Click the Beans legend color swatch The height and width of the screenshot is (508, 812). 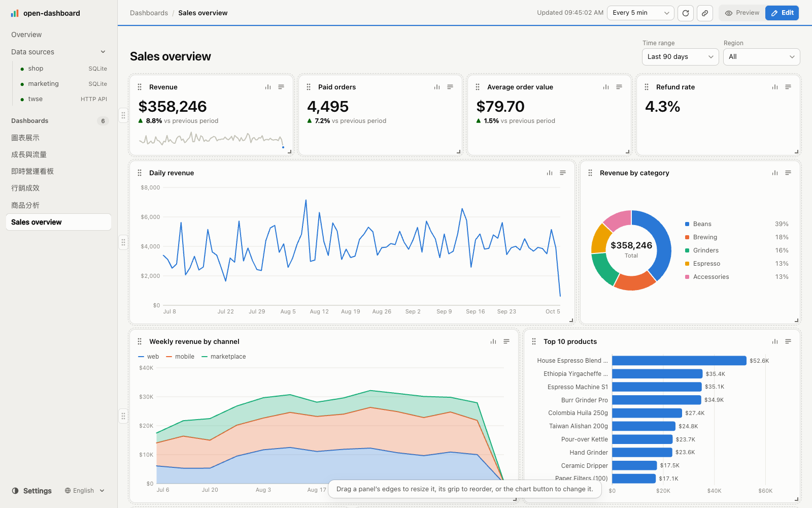(687, 224)
